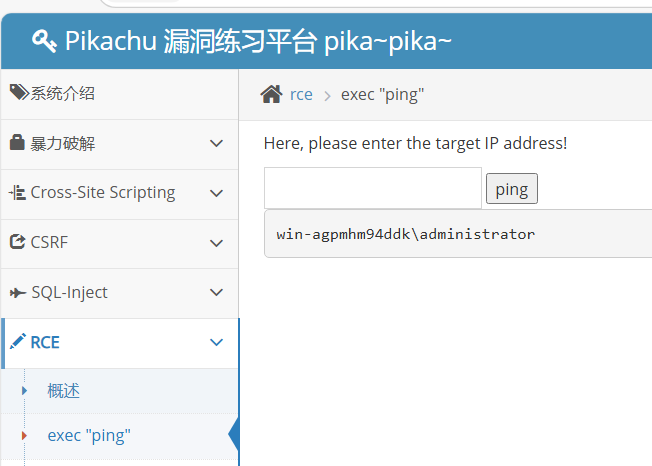
Task: Follow the rce breadcrumb link
Action: pyautogui.click(x=301, y=95)
